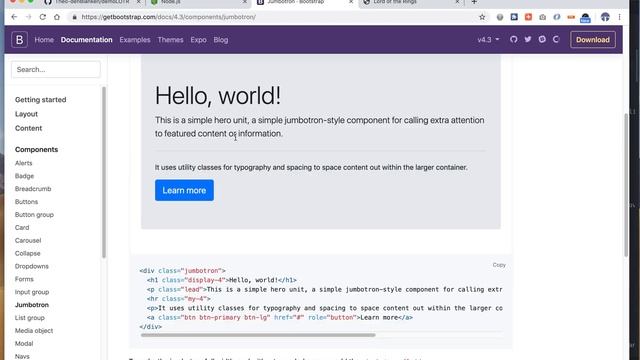Image resolution: width=640 pixels, height=360 pixels.
Task: Copy the code snippet with Copy button
Action: (499, 265)
